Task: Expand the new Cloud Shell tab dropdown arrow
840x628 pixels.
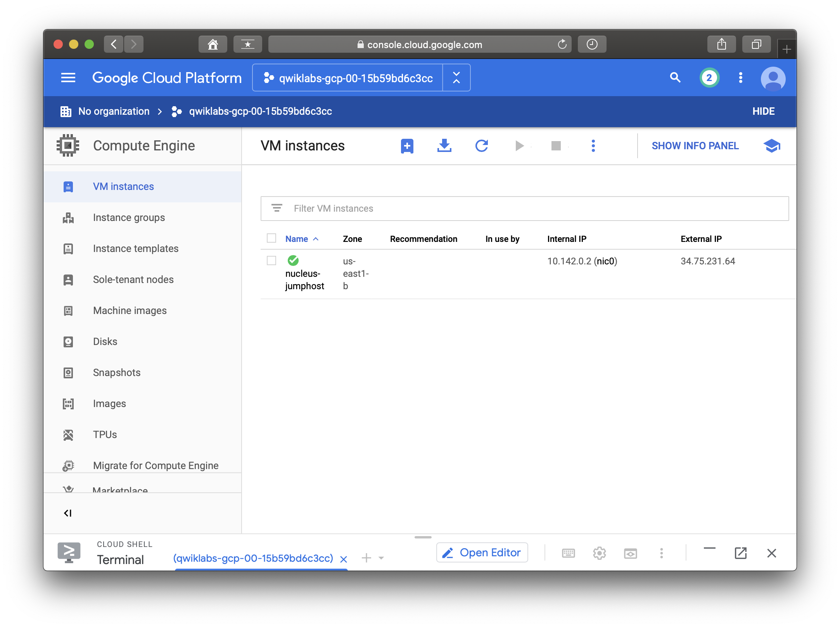Action: tap(381, 558)
